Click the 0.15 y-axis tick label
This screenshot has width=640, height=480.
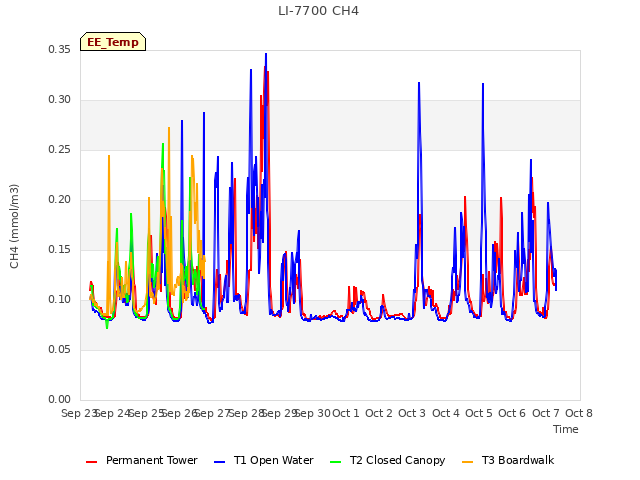point(60,249)
